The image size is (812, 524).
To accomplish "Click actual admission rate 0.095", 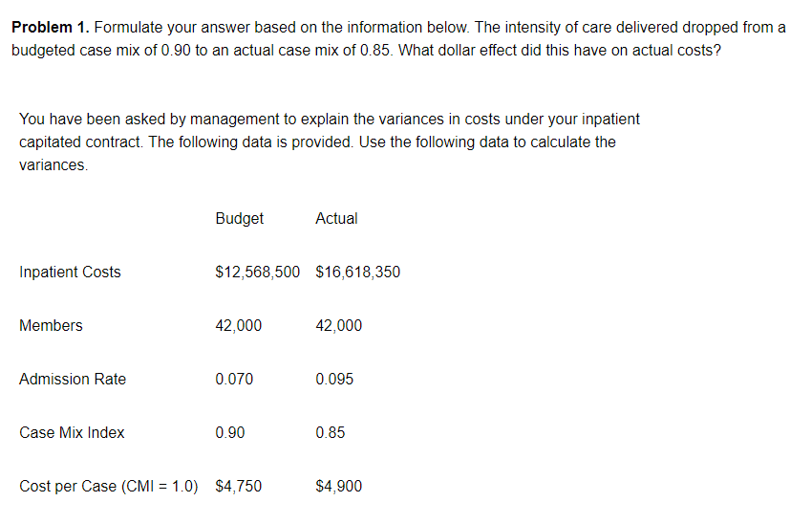I will click(x=334, y=379).
